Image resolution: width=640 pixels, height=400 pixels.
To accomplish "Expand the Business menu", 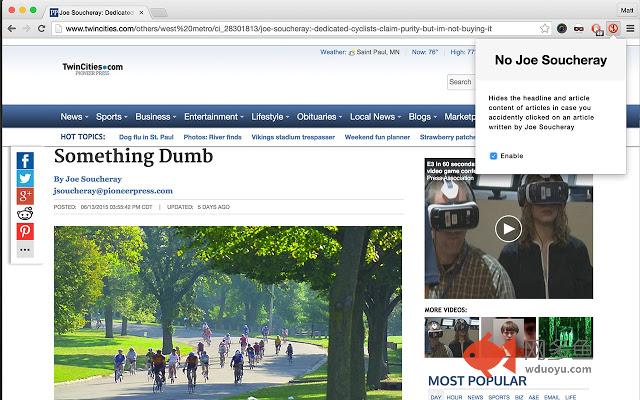I will point(156,117).
